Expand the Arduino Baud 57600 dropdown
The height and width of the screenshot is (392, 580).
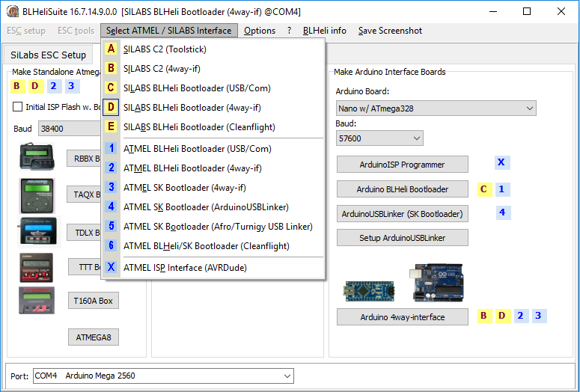[x=379, y=138]
